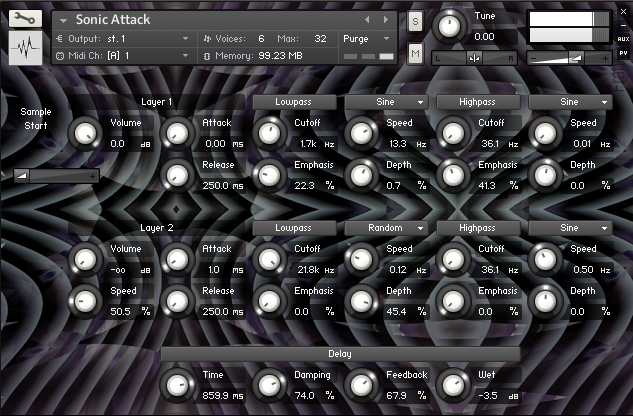Click Layer 2 Speed 50.5 % knob

coord(85,302)
